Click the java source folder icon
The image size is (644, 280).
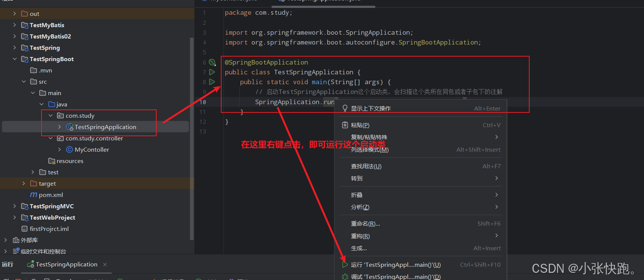pos(52,104)
